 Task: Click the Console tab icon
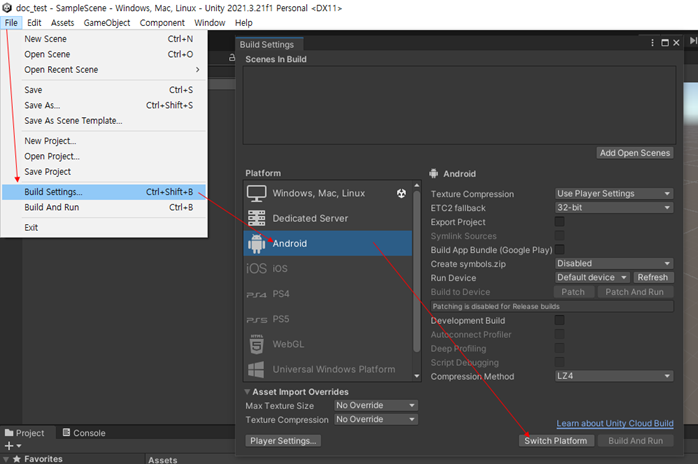66,432
